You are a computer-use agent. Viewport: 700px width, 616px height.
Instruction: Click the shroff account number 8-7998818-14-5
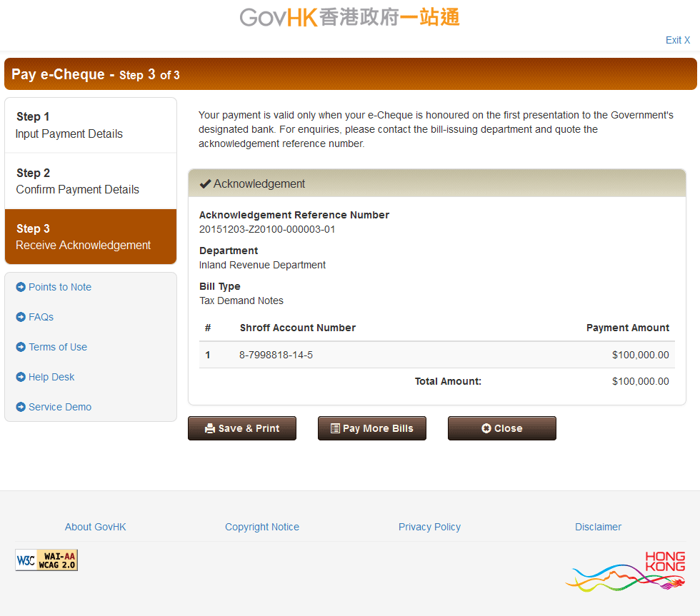tap(276, 355)
